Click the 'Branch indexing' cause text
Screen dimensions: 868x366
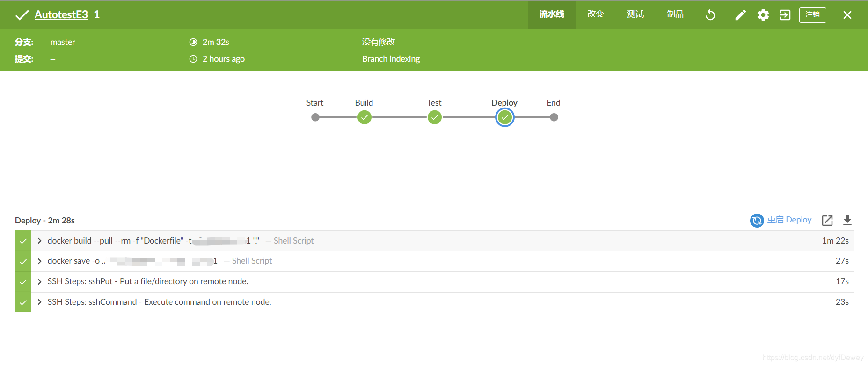[391, 59]
